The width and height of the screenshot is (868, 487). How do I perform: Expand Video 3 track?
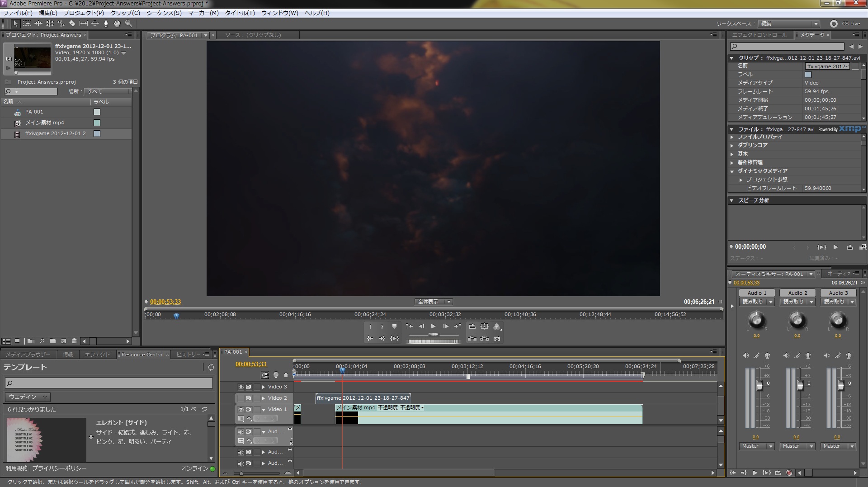(x=264, y=387)
